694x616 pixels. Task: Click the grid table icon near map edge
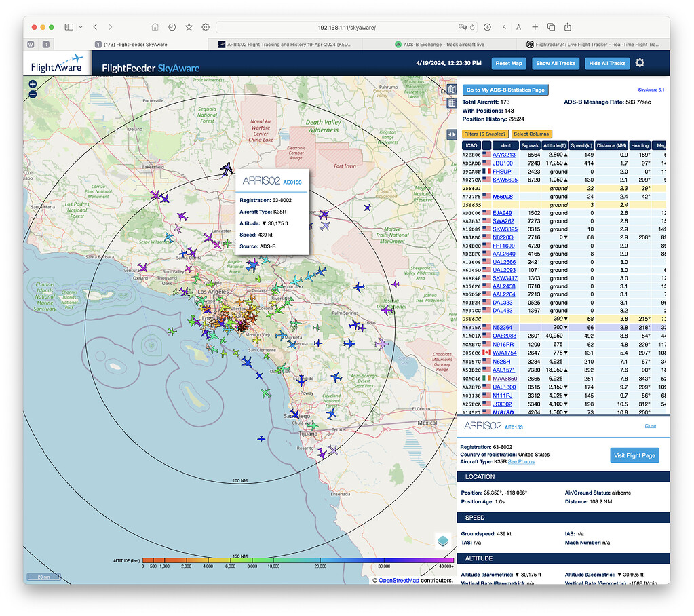coord(452,103)
